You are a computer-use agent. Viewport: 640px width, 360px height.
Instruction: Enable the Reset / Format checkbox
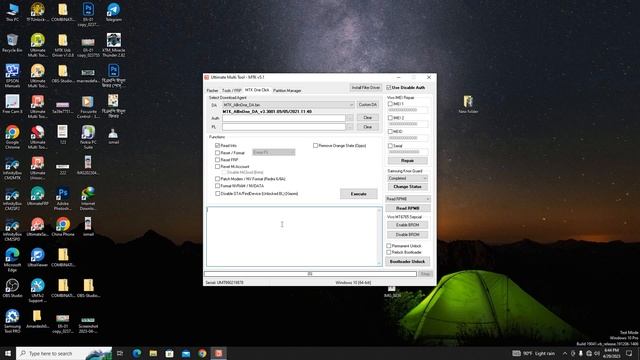[x=218, y=153]
